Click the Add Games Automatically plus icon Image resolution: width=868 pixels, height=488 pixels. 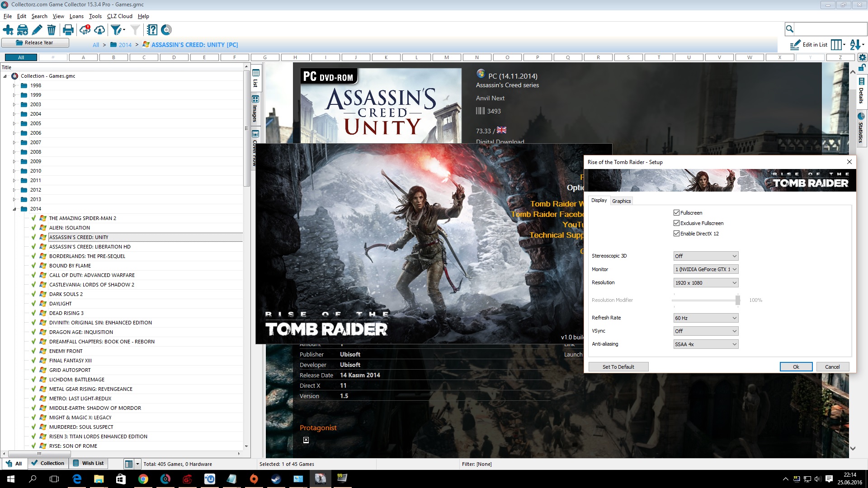(x=8, y=30)
